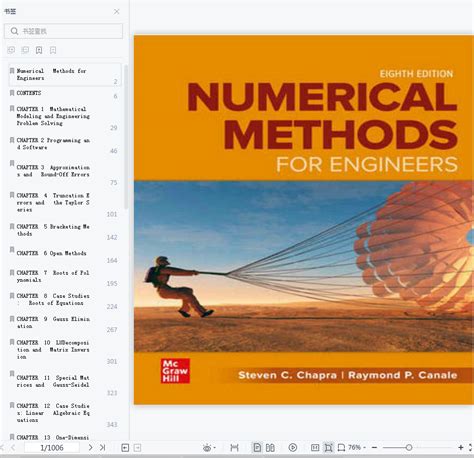Jump to the last page
Image resolution: width=474 pixels, height=458 pixels.
(x=102, y=448)
